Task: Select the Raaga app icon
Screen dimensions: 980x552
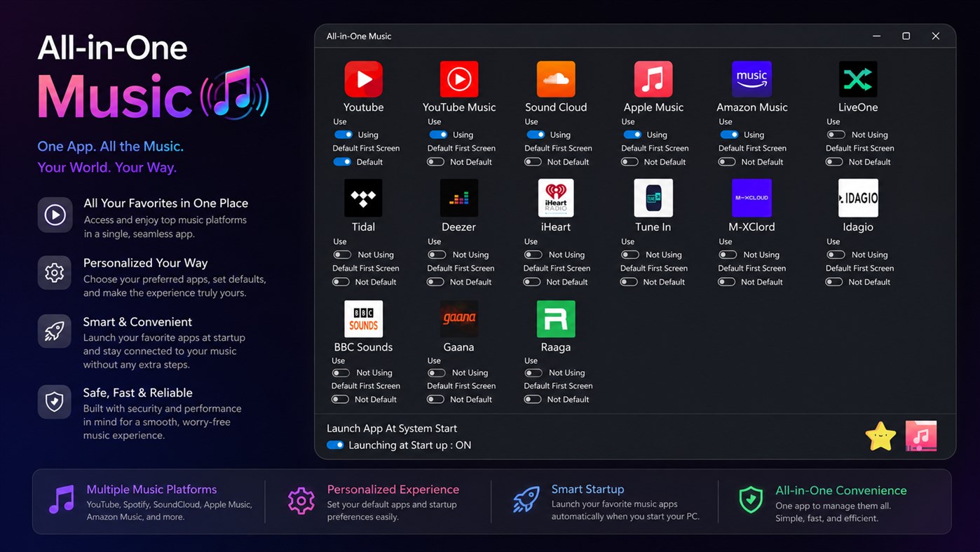Action: [x=556, y=318]
